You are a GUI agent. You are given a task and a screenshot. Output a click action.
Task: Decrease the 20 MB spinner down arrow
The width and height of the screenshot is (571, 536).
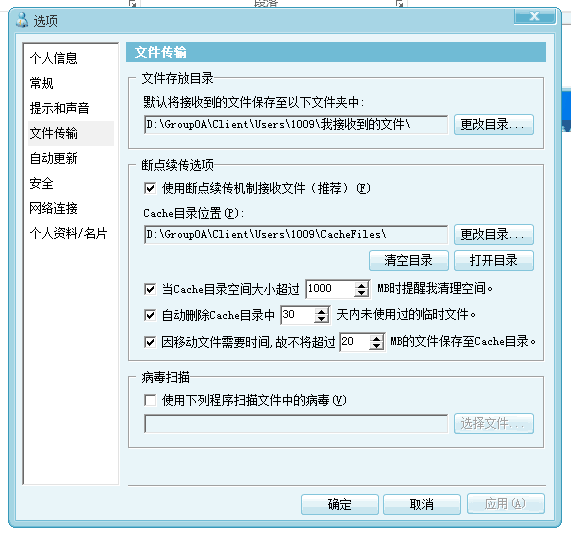click(376, 346)
